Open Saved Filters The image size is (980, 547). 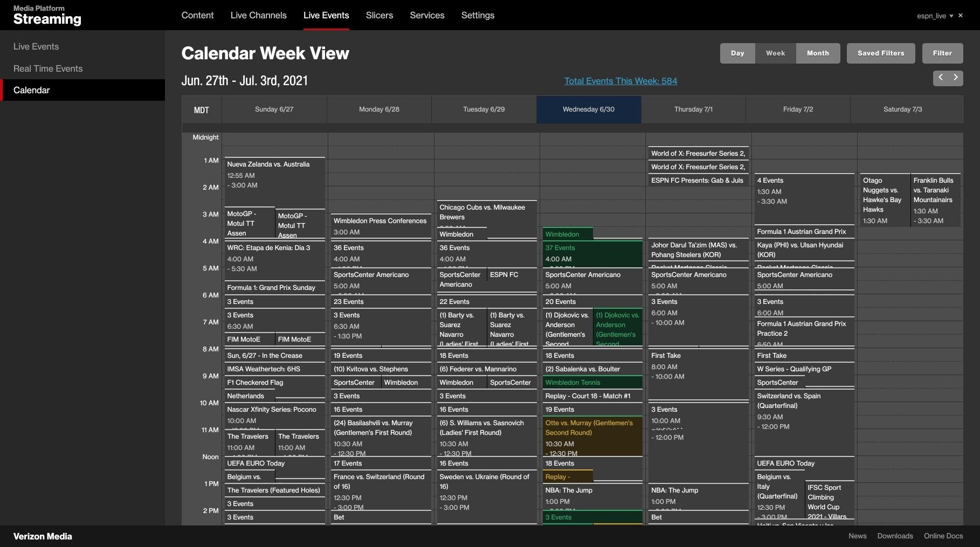(881, 53)
